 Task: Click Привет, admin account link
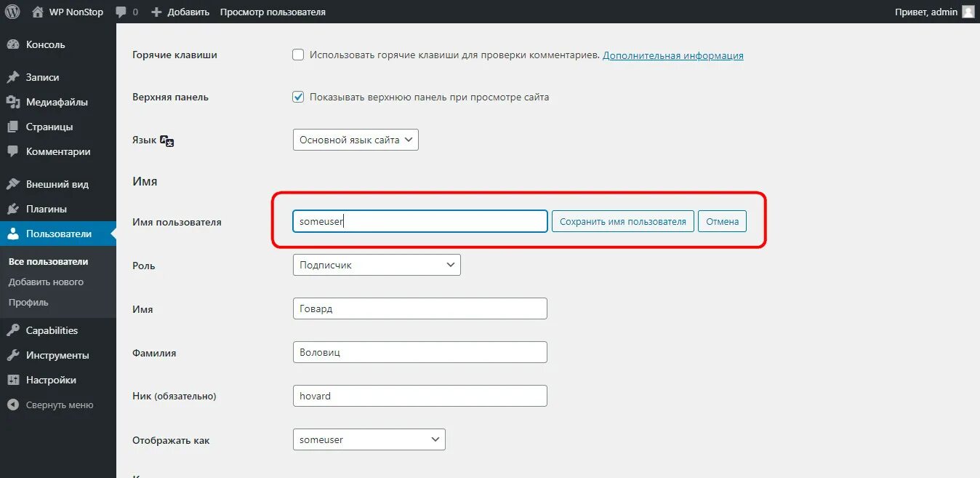point(926,12)
